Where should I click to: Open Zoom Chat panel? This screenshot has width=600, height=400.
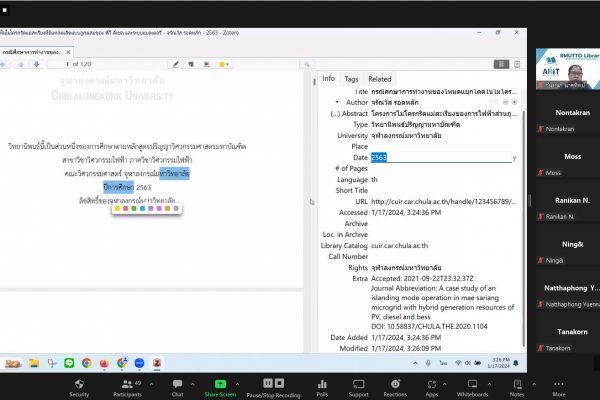(178, 388)
